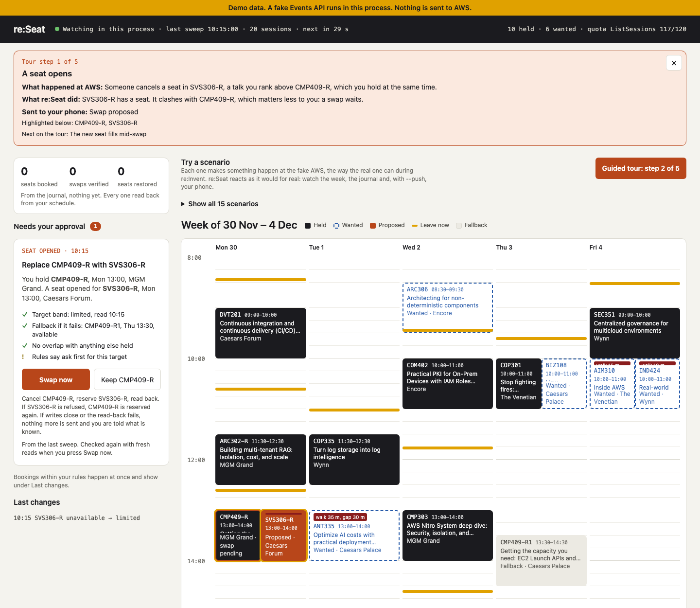
Task: Open the wanted ARC306 session card
Action: [448, 307]
